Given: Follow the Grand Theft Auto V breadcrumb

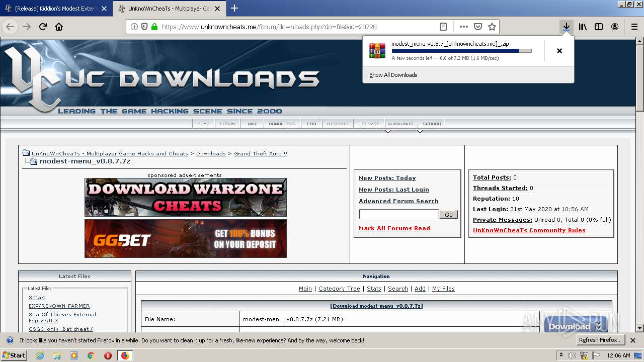Looking at the screenshot, I should tap(261, 154).
